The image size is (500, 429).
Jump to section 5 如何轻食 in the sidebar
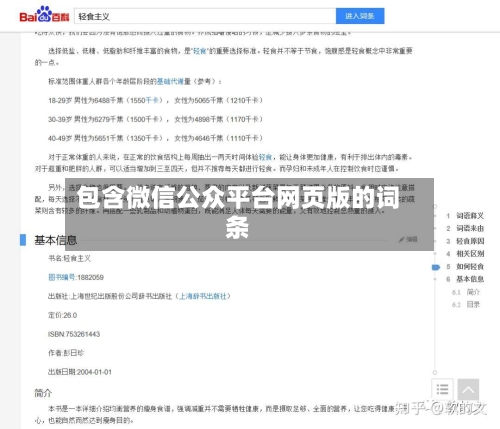pyautogui.click(x=465, y=267)
